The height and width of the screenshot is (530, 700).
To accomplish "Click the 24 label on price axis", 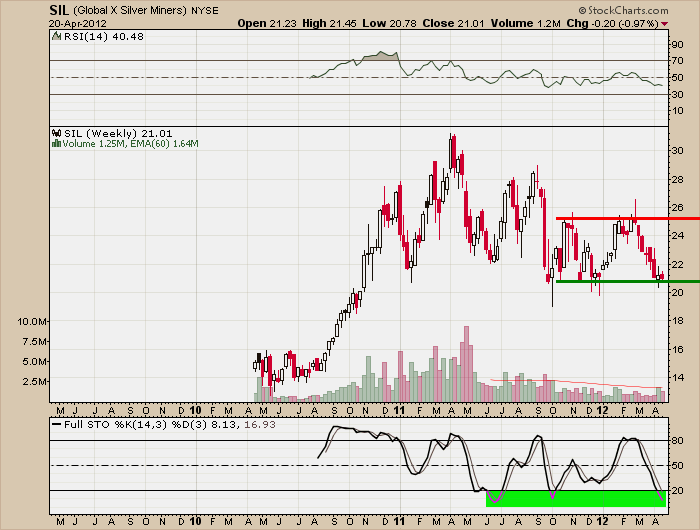I will 678,235.
